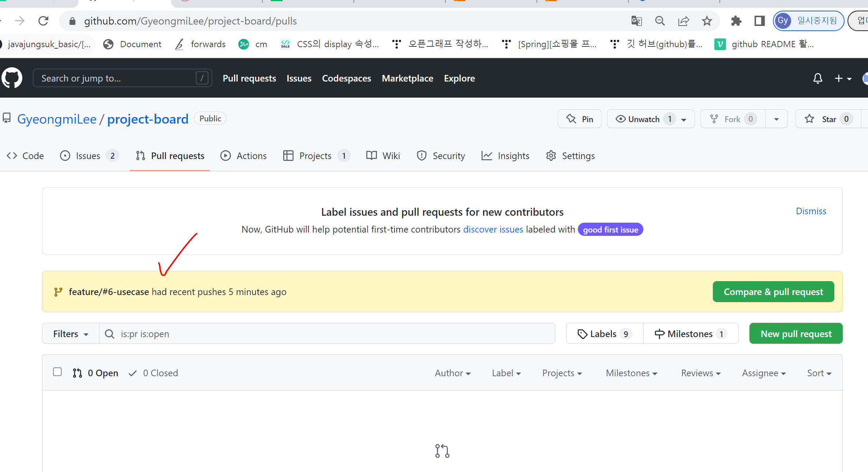The height and width of the screenshot is (472, 868).
Task: Open the browser extensions puzzle icon
Action: click(x=736, y=21)
